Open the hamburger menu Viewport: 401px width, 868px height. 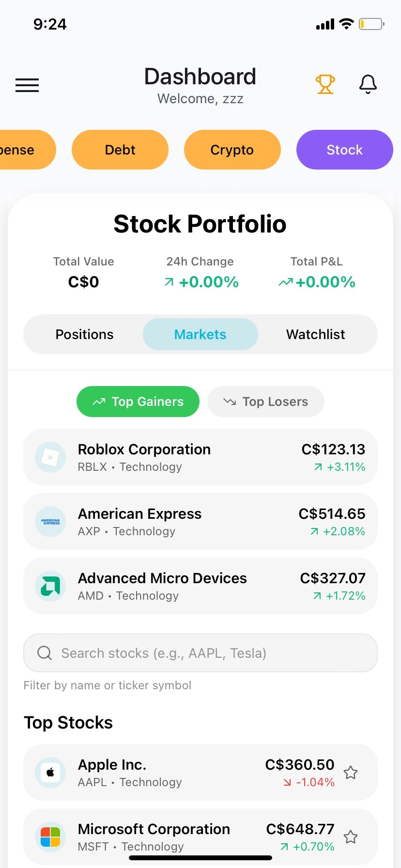click(27, 85)
